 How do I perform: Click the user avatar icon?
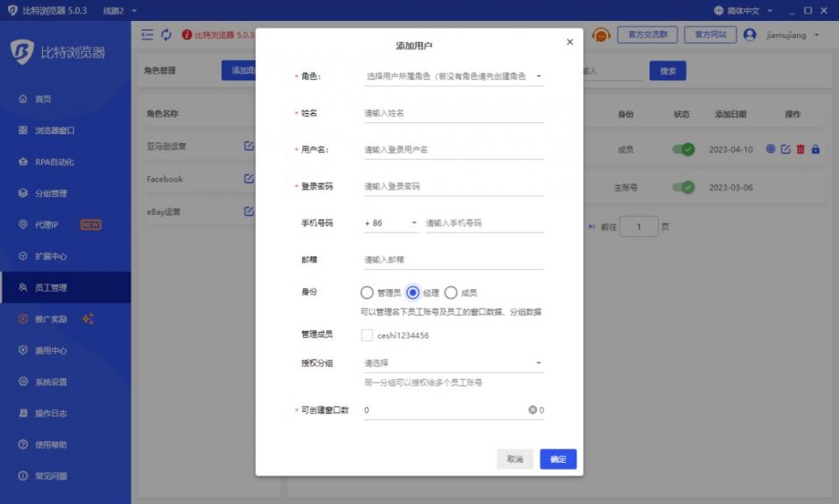pos(749,34)
